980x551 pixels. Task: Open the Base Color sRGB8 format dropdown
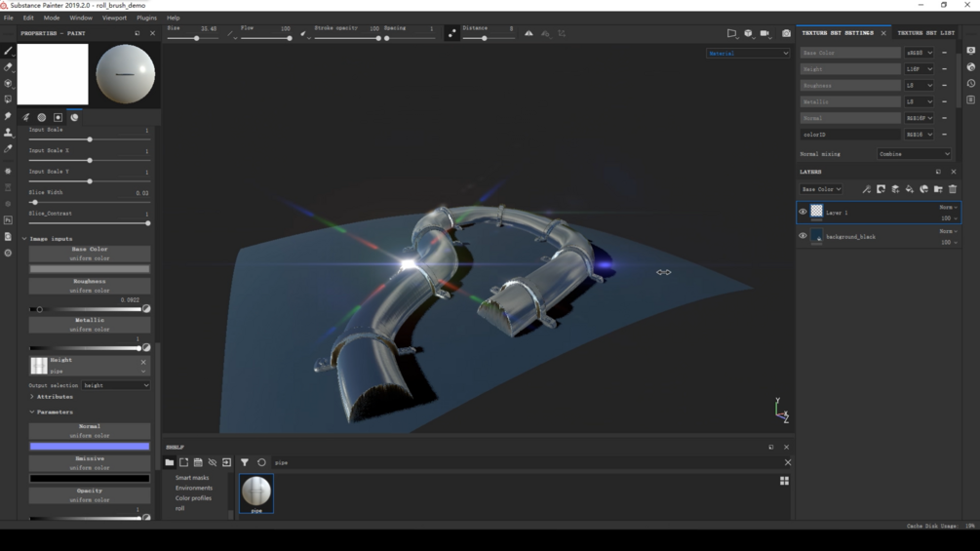pyautogui.click(x=919, y=53)
